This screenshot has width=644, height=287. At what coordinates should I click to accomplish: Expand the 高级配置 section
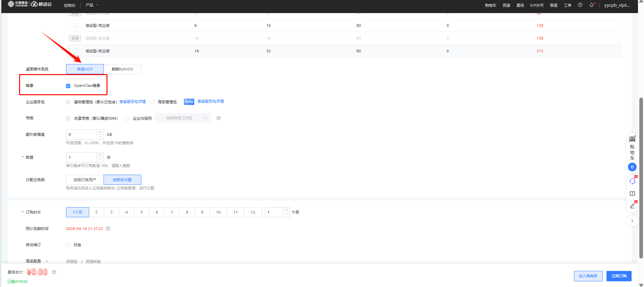(x=37, y=261)
